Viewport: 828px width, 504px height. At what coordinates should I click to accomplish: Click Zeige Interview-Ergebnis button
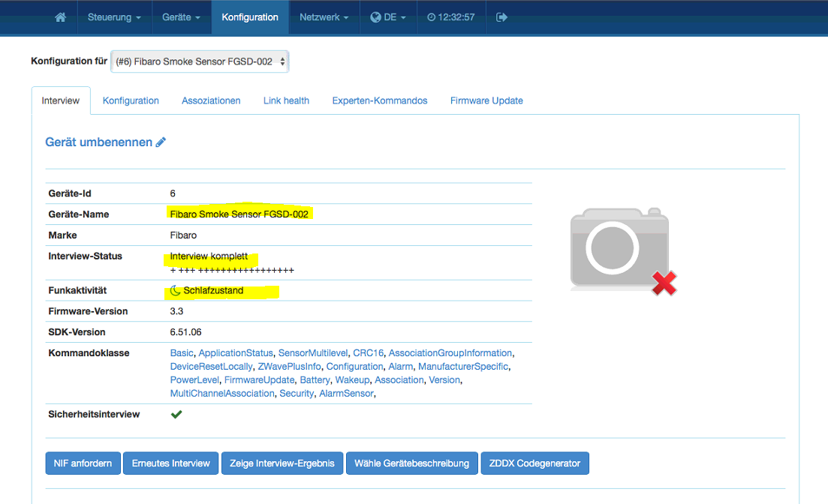[282, 463]
